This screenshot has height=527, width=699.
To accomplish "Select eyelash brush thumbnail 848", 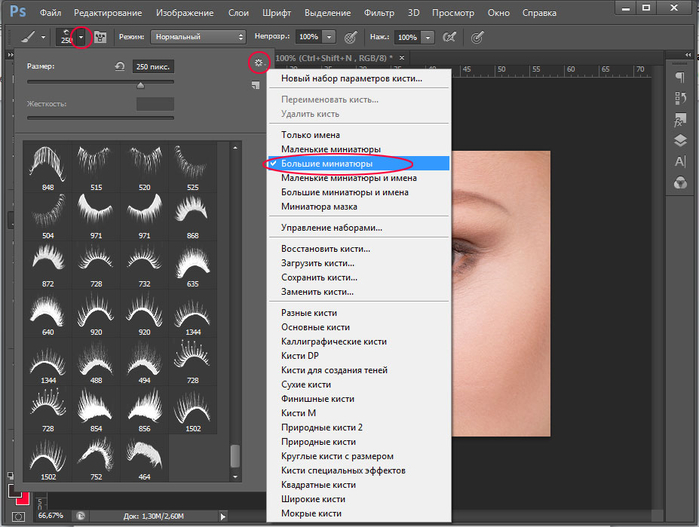I will [48, 161].
